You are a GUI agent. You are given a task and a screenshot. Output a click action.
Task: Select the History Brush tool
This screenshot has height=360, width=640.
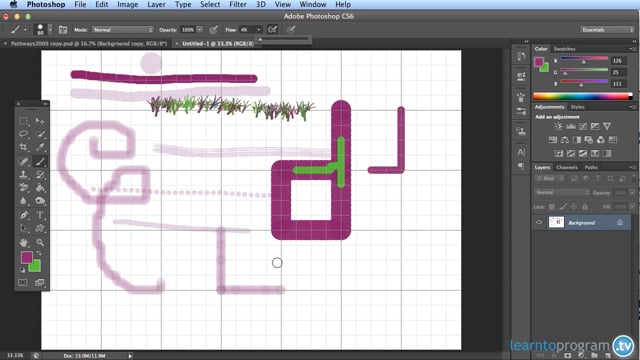point(40,175)
